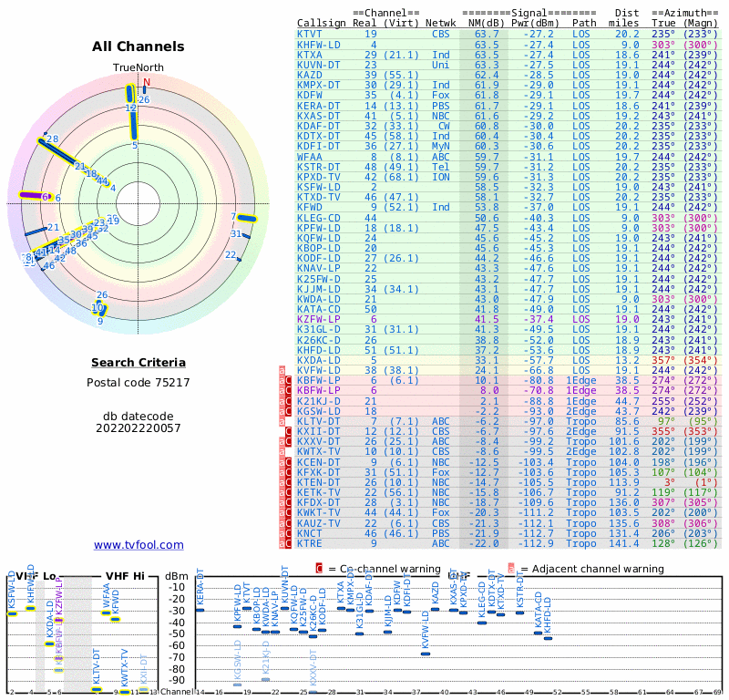Select K31GL-D callsign in the table
This screenshot has width=729, height=700.
tap(318, 329)
